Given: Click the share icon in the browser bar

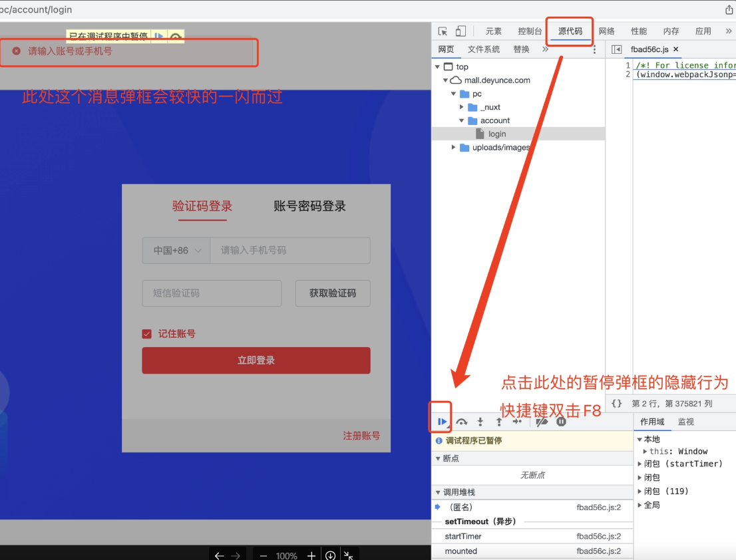Looking at the screenshot, I should 729,9.
